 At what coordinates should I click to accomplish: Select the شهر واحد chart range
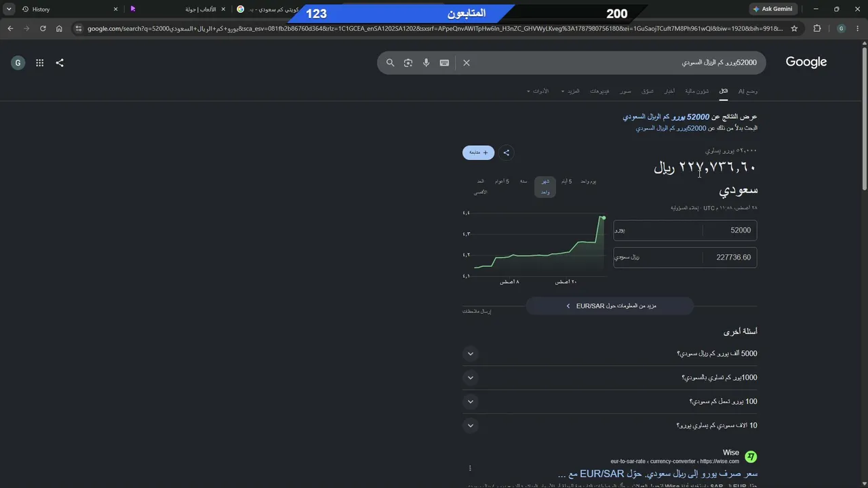tap(545, 187)
